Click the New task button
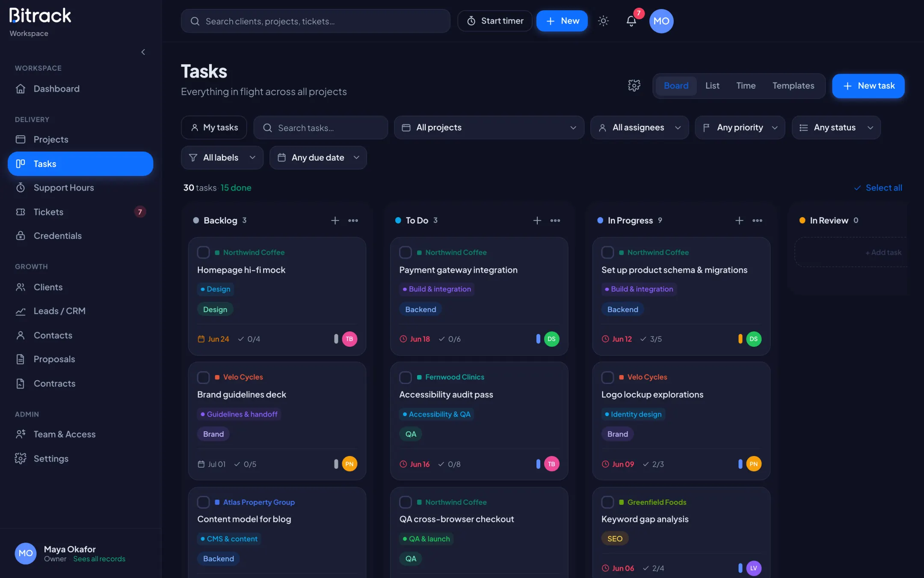The image size is (924, 578). tap(868, 86)
